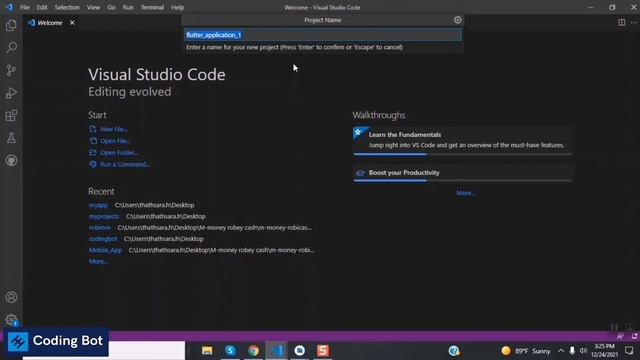Click the project name input field
Image resolution: width=640 pixels, height=360 pixels.
323,35
